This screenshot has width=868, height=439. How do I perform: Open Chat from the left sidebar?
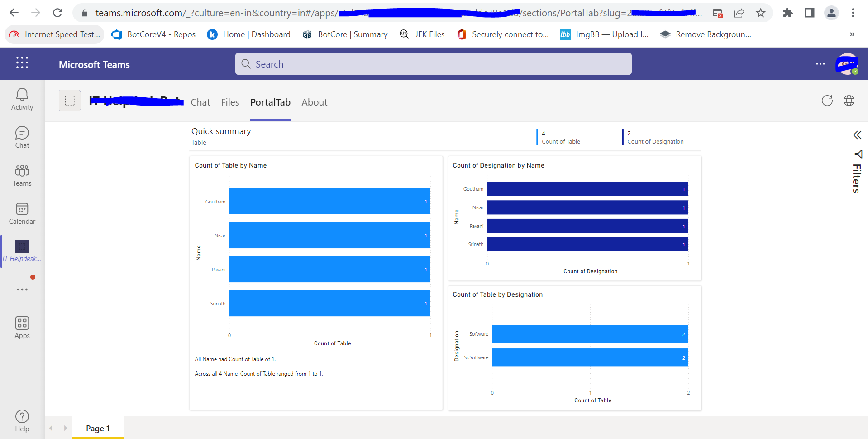(x=22, y=137)
